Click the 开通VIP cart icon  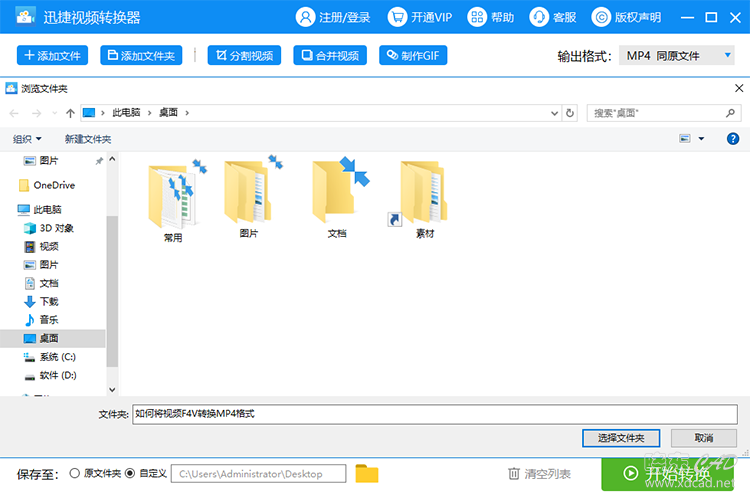pos(397,17)
